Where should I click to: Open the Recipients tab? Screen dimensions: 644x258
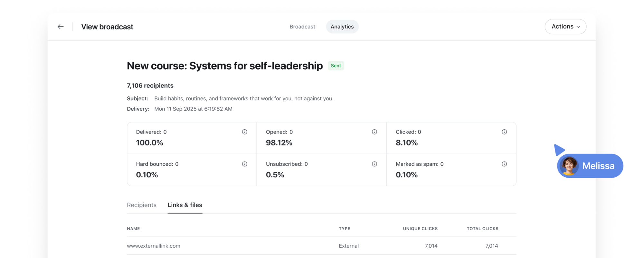click(x=142, y=205)
